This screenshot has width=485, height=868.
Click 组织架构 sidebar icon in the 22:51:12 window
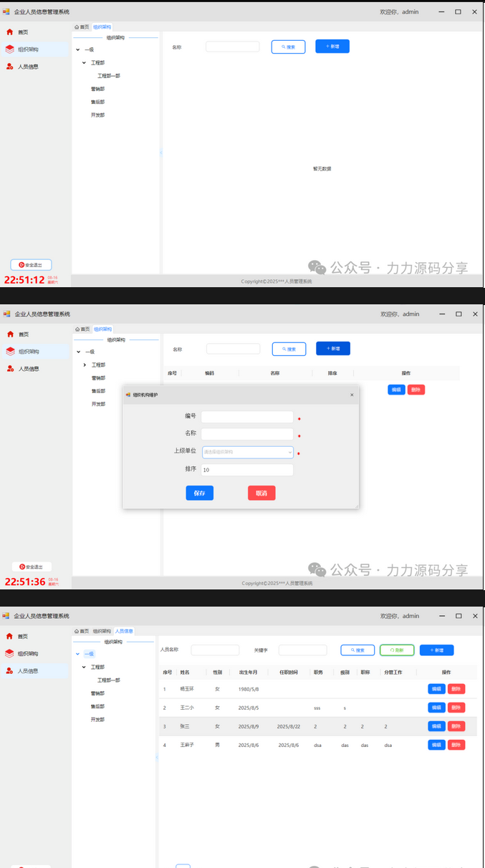click(9, 49)
